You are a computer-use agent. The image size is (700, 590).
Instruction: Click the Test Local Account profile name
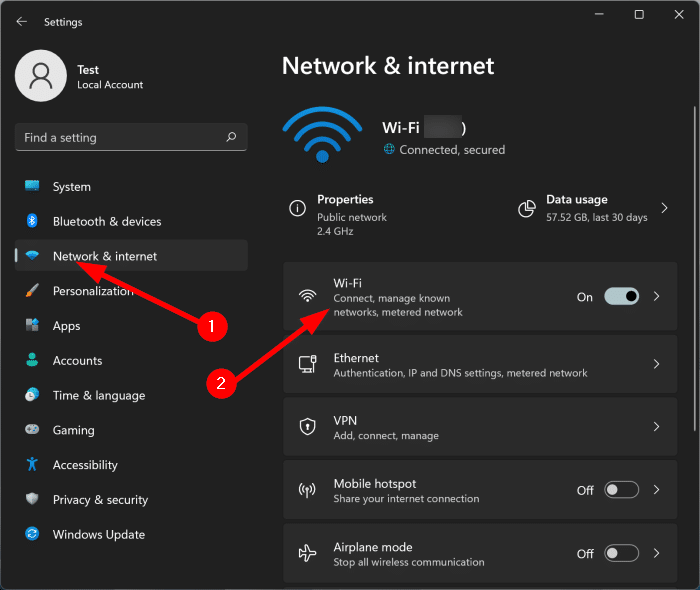tap(110, 77)
